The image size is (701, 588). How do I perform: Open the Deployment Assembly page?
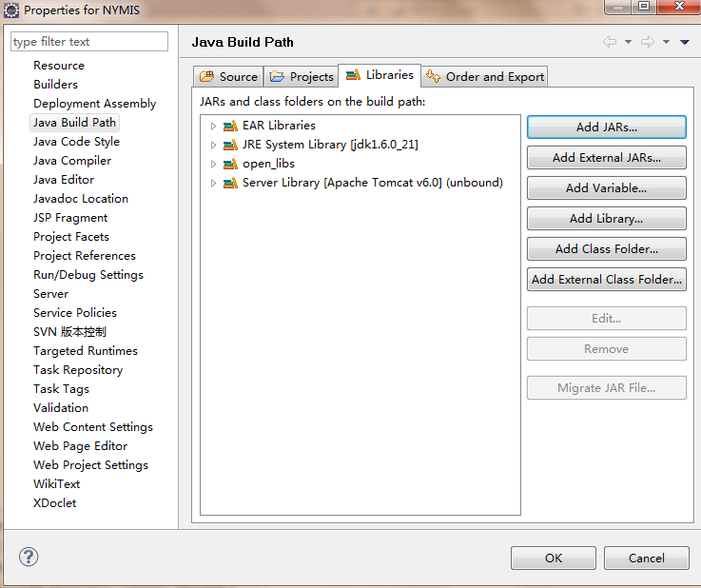tap(95, 104)
